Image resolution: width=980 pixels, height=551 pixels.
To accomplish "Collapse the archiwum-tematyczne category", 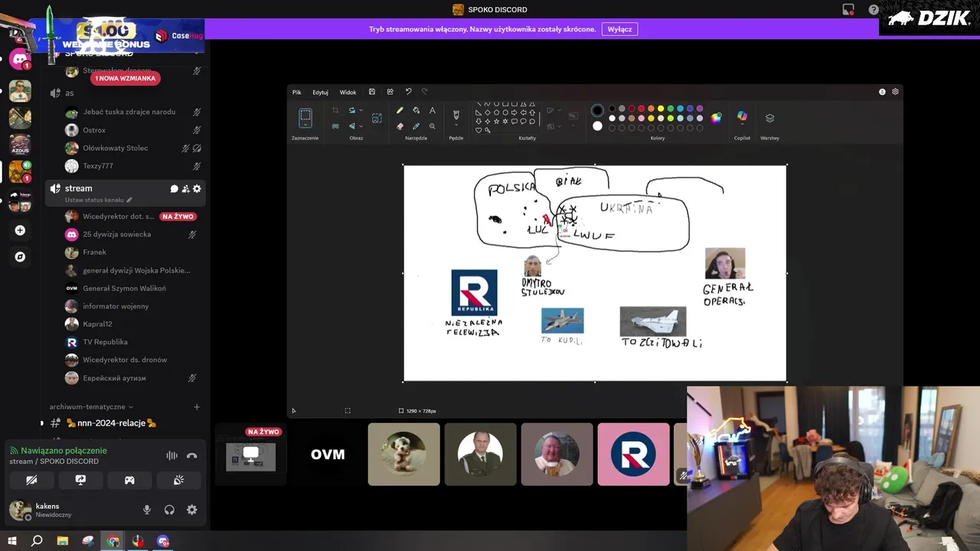I will 91,407.
